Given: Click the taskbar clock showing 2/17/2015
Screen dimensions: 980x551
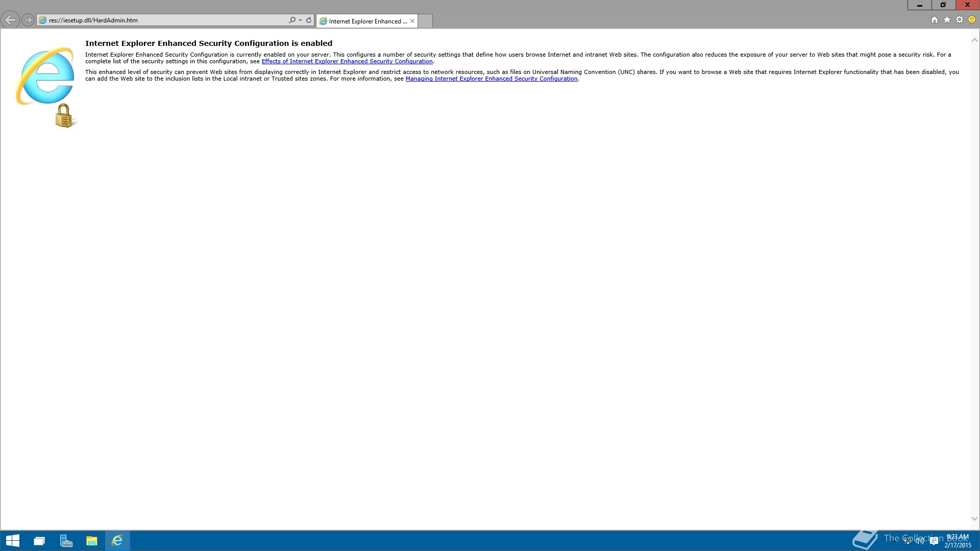Looking at the screenshot, I should 958,541.
